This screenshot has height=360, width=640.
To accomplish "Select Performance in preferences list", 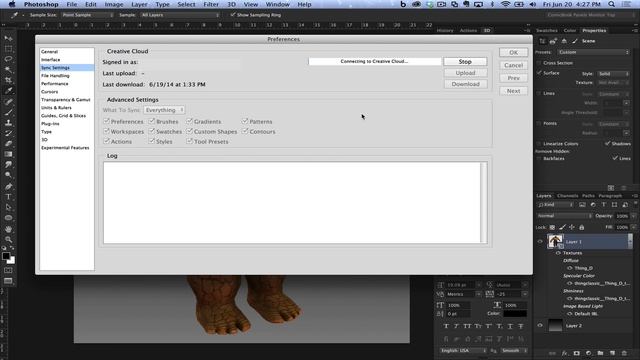I will (55, 84).
